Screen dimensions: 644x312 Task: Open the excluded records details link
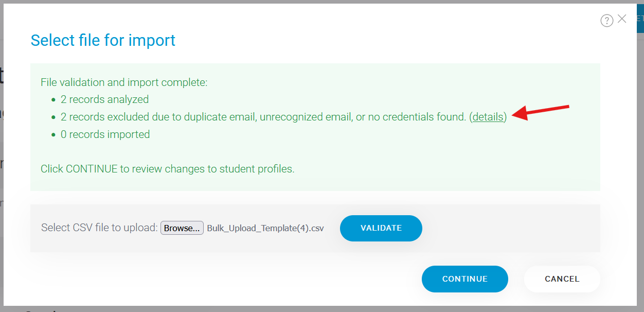pyautogui.click(x=488, y=117)
